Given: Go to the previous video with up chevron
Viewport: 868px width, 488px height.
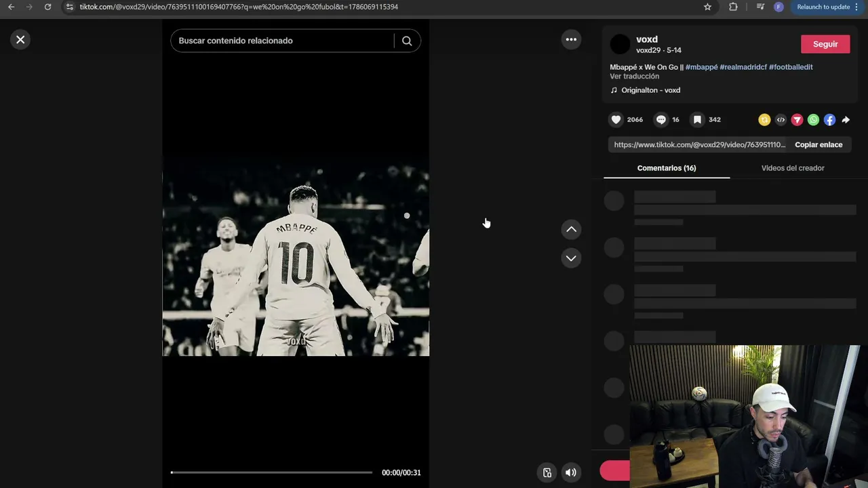Looking at the screenshot, I should click(x=571, y=230).
